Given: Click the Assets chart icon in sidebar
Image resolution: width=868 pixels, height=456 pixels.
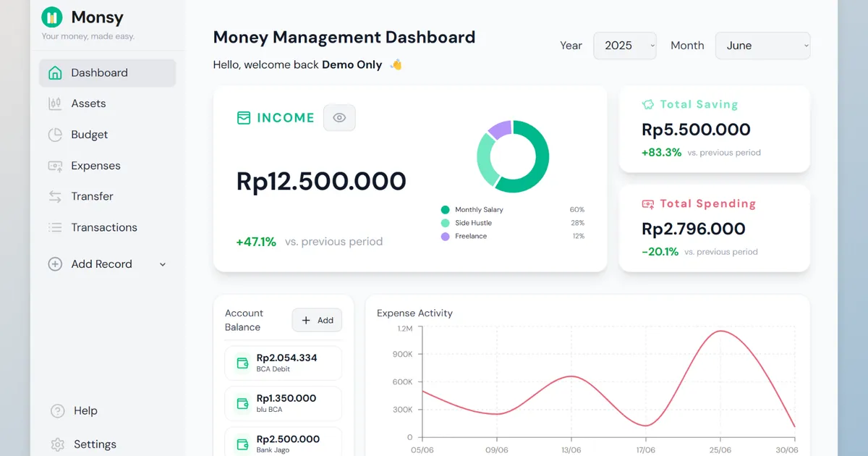Looking at the screenshot, I should (55, 104).
